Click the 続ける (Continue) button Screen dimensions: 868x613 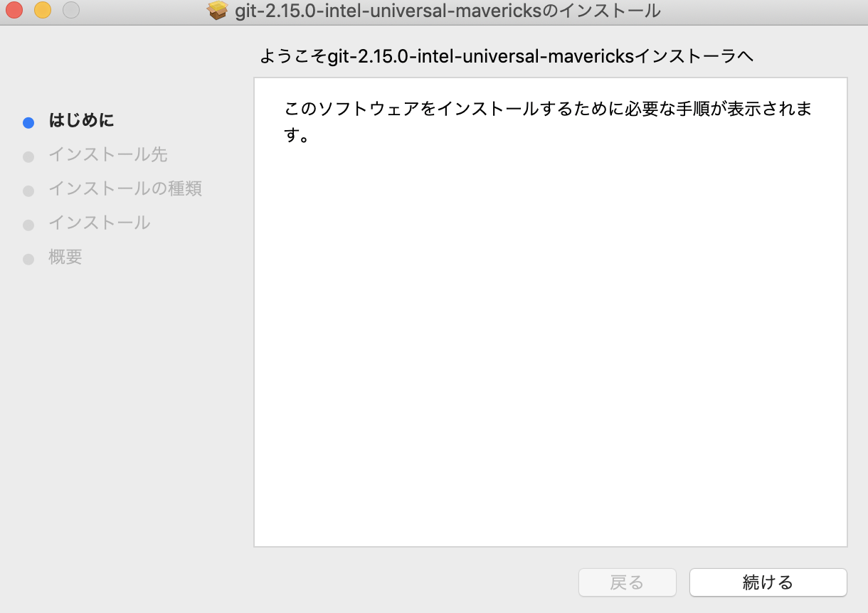tap(768, 582)
